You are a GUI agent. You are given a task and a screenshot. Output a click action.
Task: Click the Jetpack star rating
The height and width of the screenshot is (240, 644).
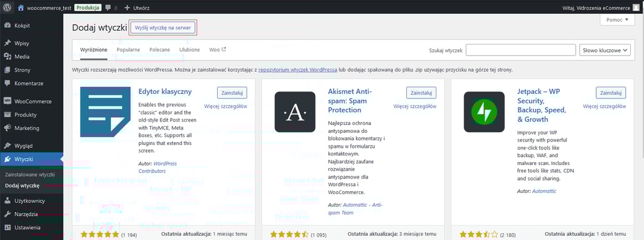(x=479, y=234)
